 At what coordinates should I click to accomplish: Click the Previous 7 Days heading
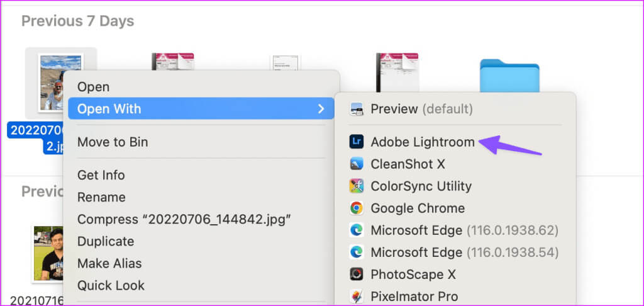click(77, 21)
